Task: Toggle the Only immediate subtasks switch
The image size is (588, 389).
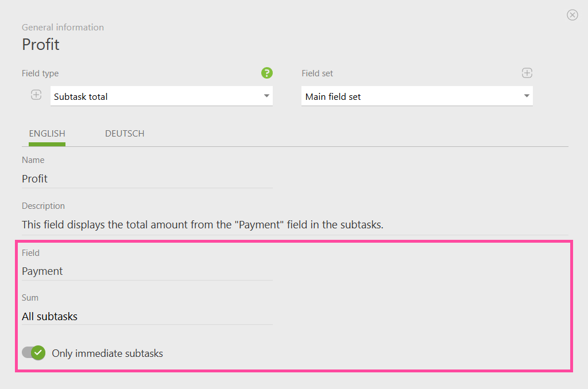Action: click(34, 353)
